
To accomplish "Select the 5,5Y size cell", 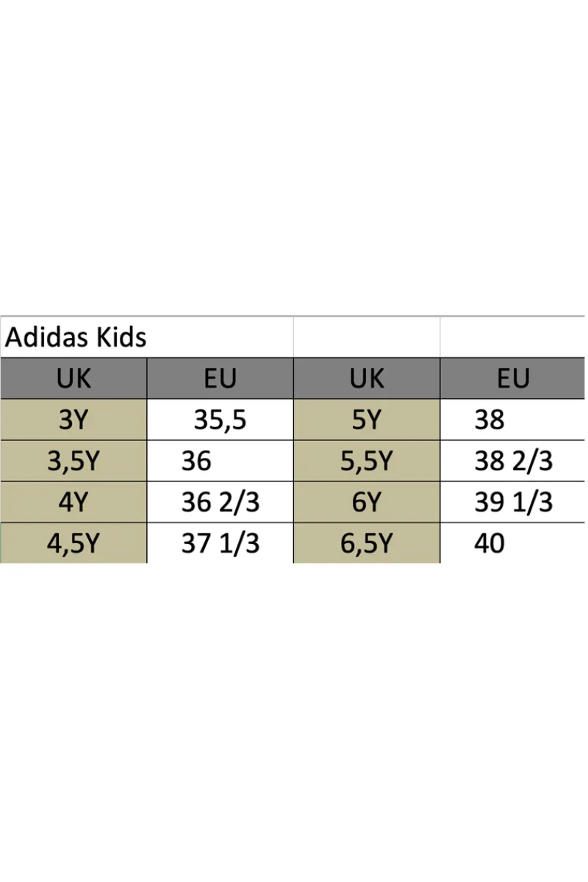I will tap(367, 461).
